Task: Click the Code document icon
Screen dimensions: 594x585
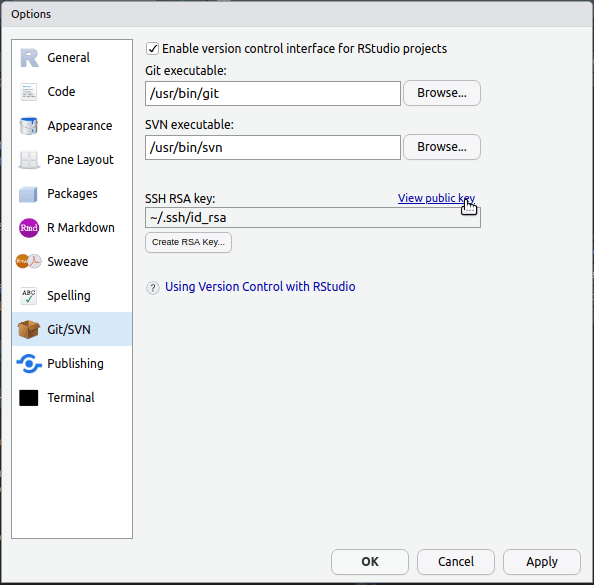Action: (29, 92)
